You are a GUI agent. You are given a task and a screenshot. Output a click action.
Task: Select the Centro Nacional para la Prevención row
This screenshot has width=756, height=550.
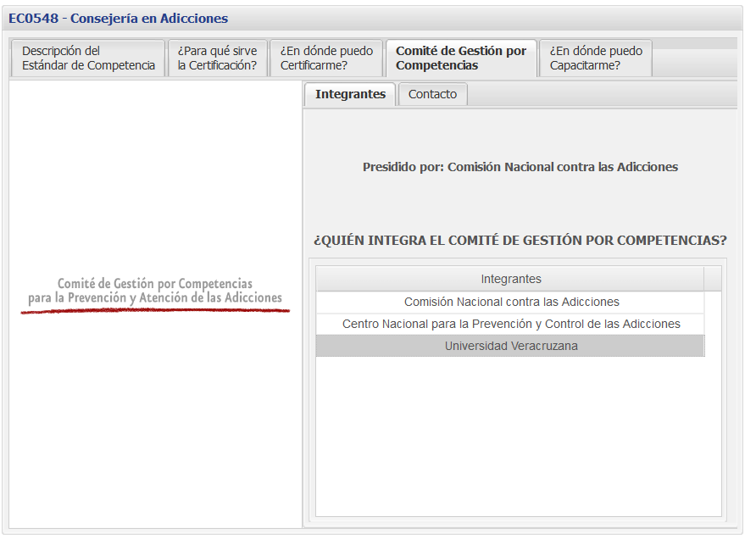pyautogui.click(x=509, y=323)
